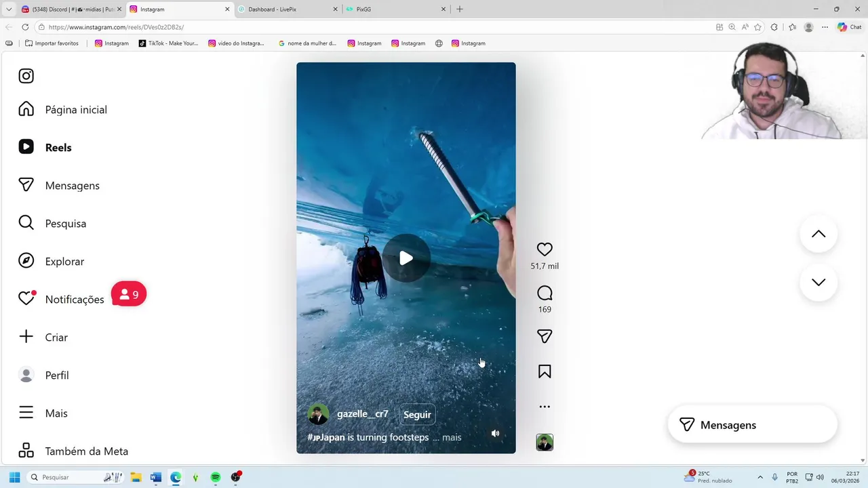This screenshot has width=868, height=488.
Task: Click the browser address bar URL
Action: (x=116, y=27)
